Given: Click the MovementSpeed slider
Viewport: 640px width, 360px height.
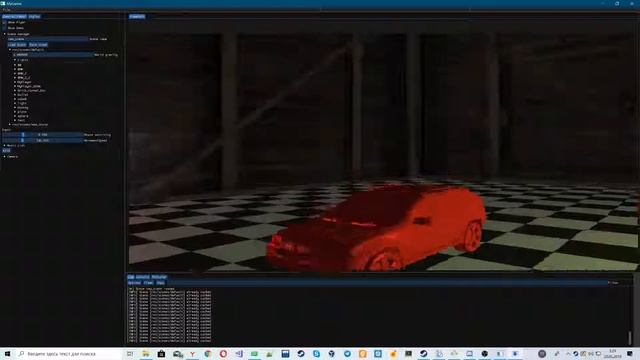Looking at the screenshot, I should click(x=42, y=140).
